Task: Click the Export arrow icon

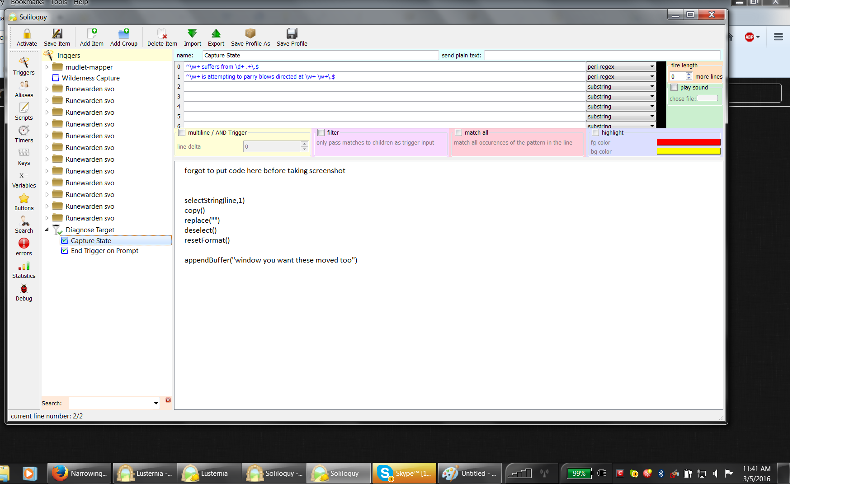Action: click(x=216, y=34)
